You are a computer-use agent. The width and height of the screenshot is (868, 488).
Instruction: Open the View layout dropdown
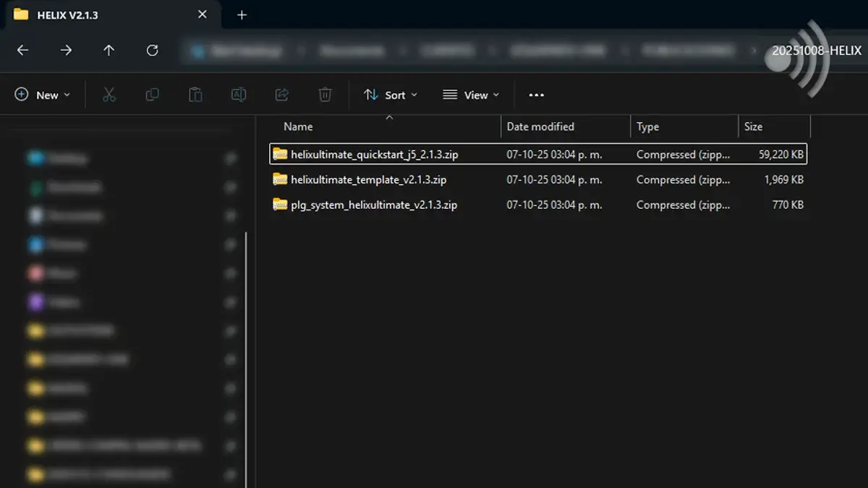click(x=471, y=95)
